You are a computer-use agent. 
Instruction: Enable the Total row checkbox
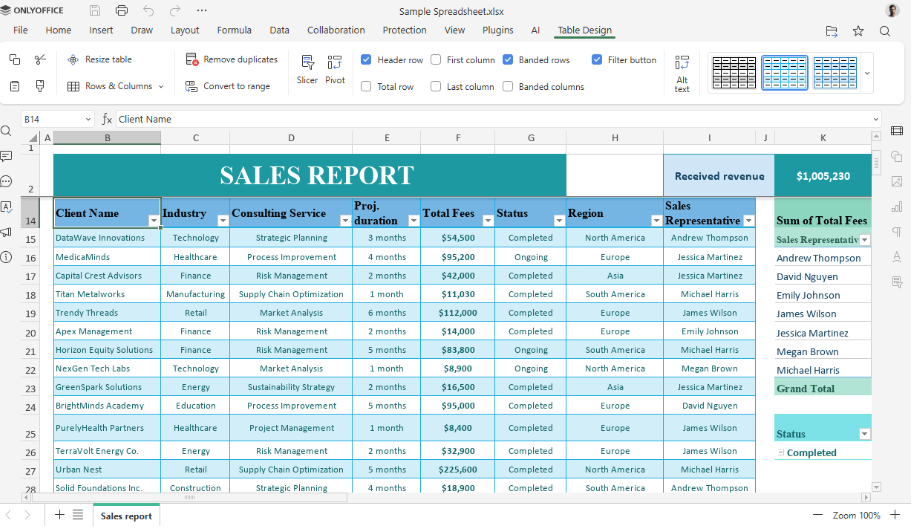[366, 87]
